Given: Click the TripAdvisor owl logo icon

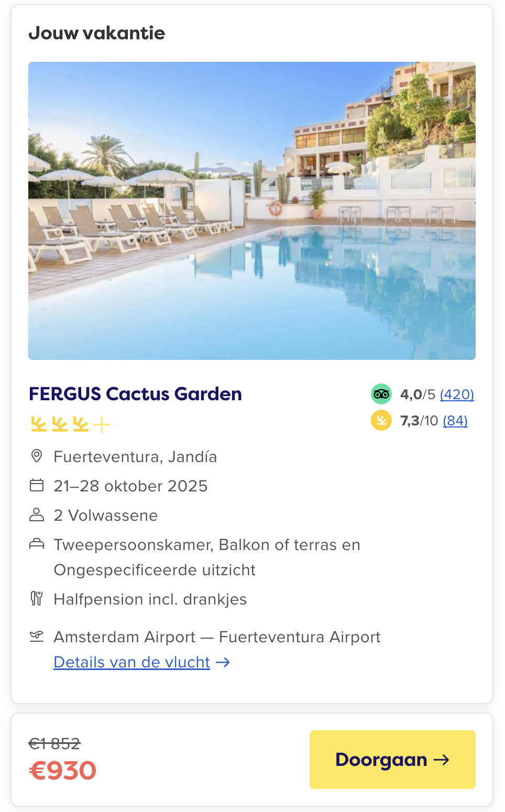Looking at the screenshot, I should (x=381, y=394).
